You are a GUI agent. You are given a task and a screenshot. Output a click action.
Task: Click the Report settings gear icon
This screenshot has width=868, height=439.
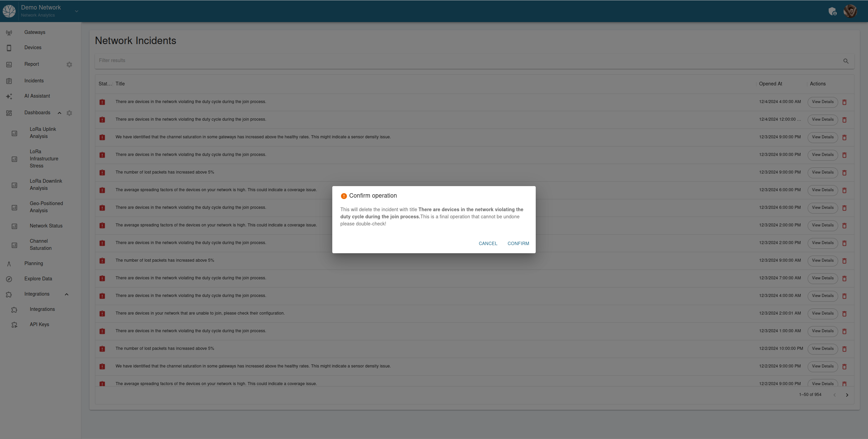tap(69, 64)
